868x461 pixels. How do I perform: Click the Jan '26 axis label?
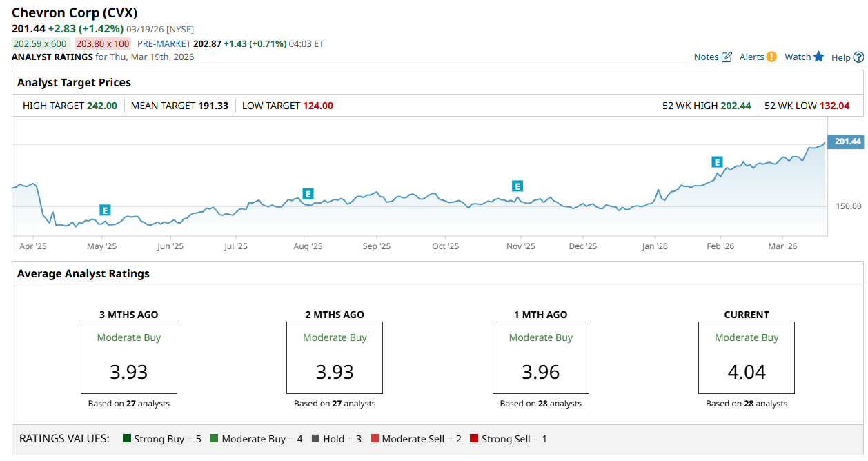point(654,246)
